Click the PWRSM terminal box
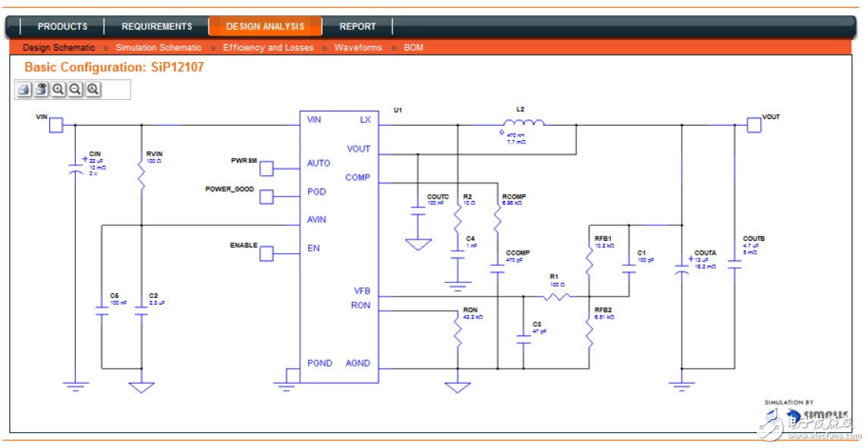Screen dimensions: 868x448 tap(267, 168)
